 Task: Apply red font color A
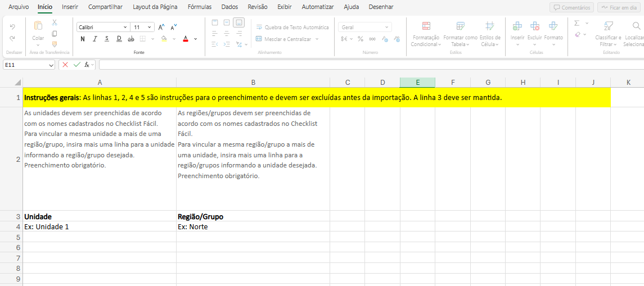click(x=185, y=39)
